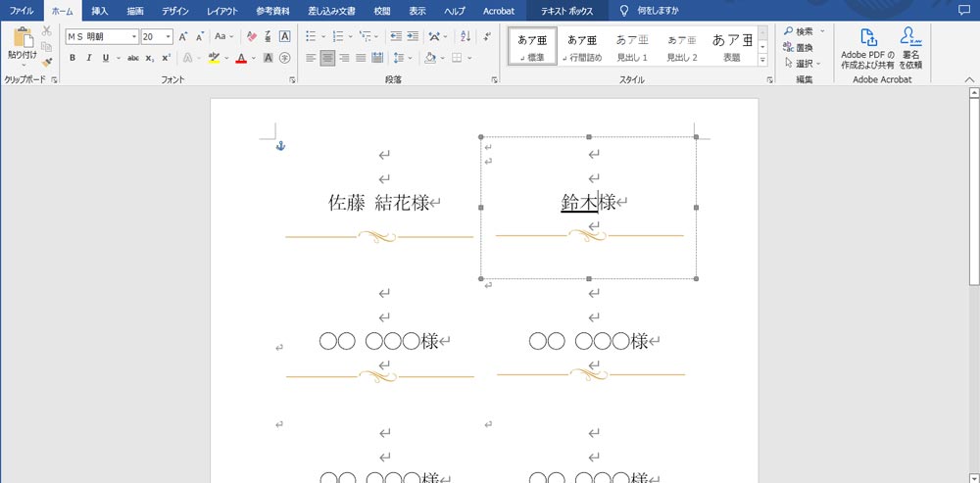Apply the 見出し 1 style
Screen dimensions: 980x483
click(632, 46)
